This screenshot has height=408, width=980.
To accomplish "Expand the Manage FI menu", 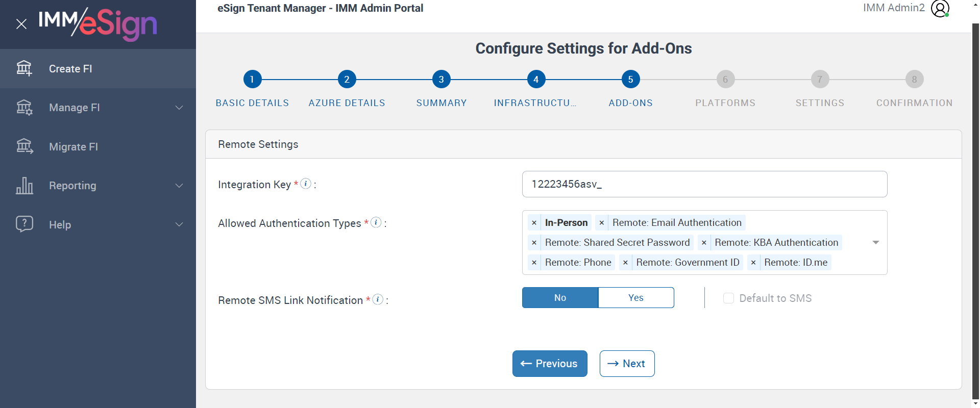I will click(179, 108).
